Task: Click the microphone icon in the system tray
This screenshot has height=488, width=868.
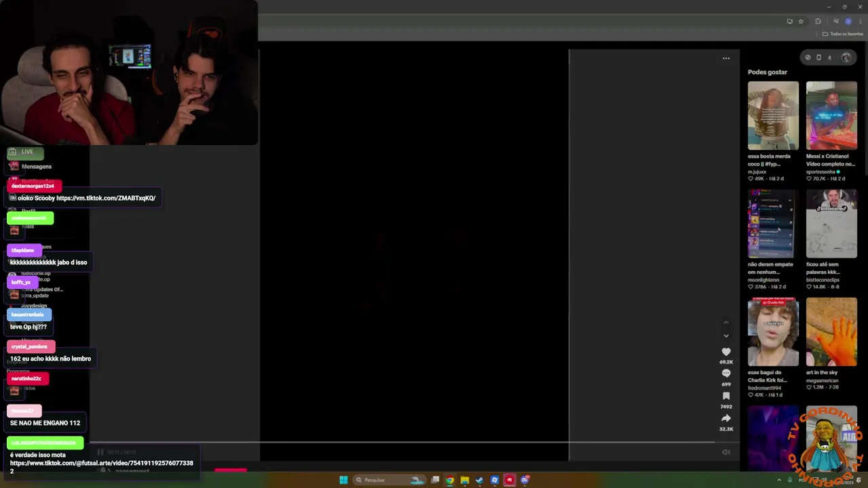Action: pos(789,480)
